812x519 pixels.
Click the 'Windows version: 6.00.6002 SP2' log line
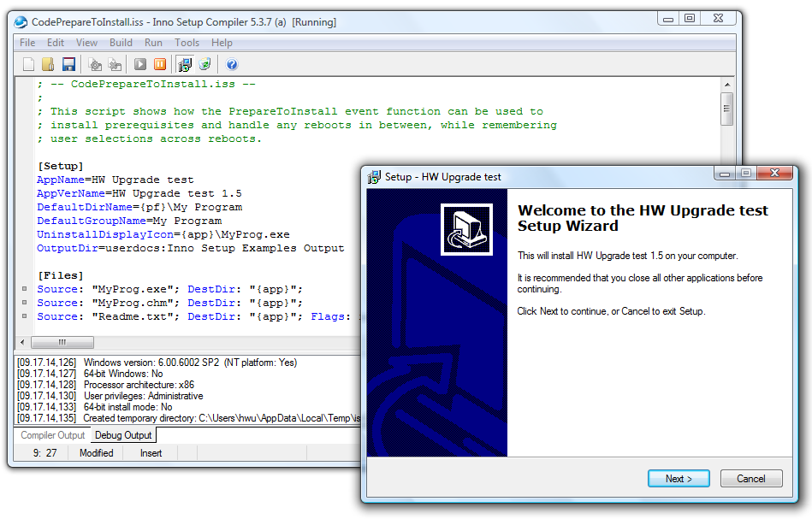click(x=157, y=363)
